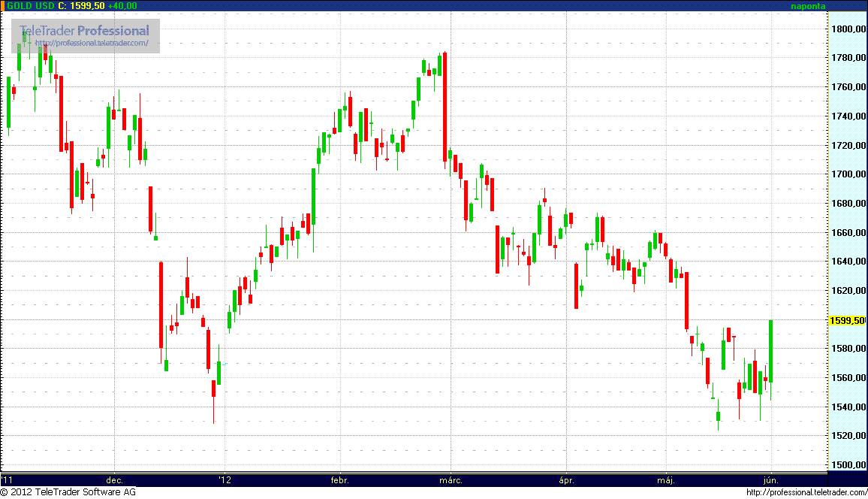
Task: Click the closing price C: 1599,50 text
Action: pyautogui.click(x=81, y=5)
